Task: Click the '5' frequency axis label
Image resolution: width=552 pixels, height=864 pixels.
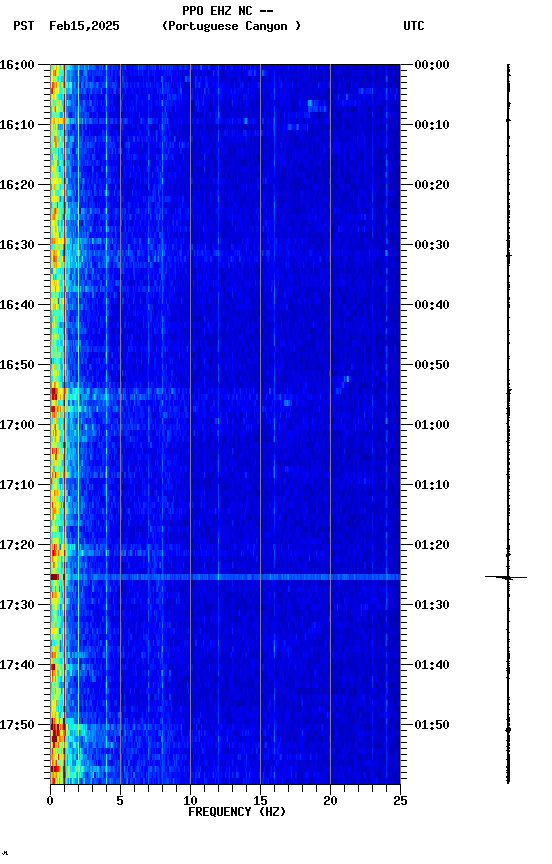Action: (x=120, y=801)
